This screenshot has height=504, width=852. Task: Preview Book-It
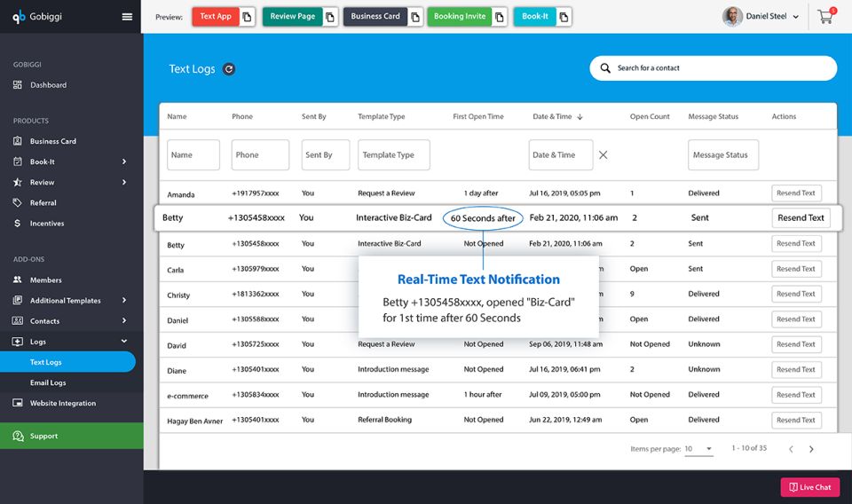[x=535, y=16]
